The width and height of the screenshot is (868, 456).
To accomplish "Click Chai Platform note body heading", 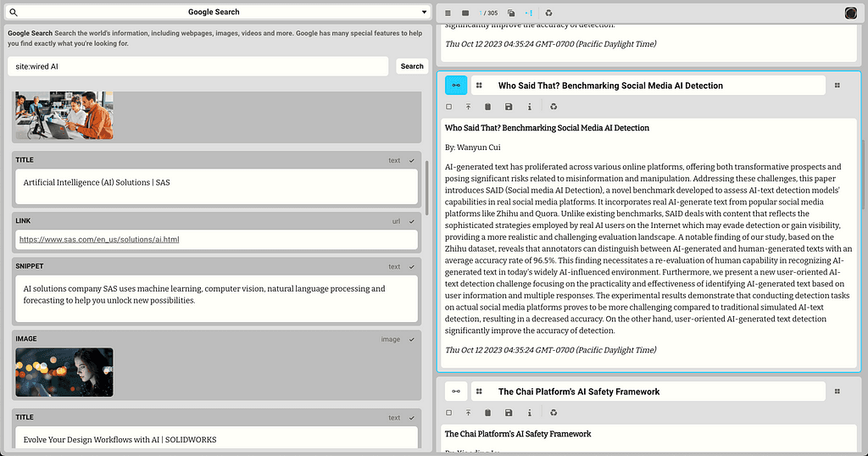I will [x=518, y=434].
